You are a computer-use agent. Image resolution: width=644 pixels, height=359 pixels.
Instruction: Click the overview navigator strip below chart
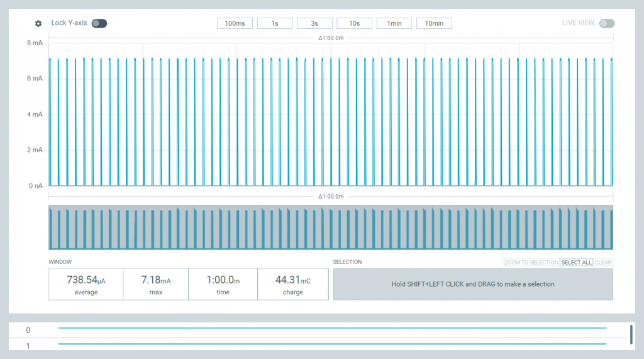tap(331, 228)
